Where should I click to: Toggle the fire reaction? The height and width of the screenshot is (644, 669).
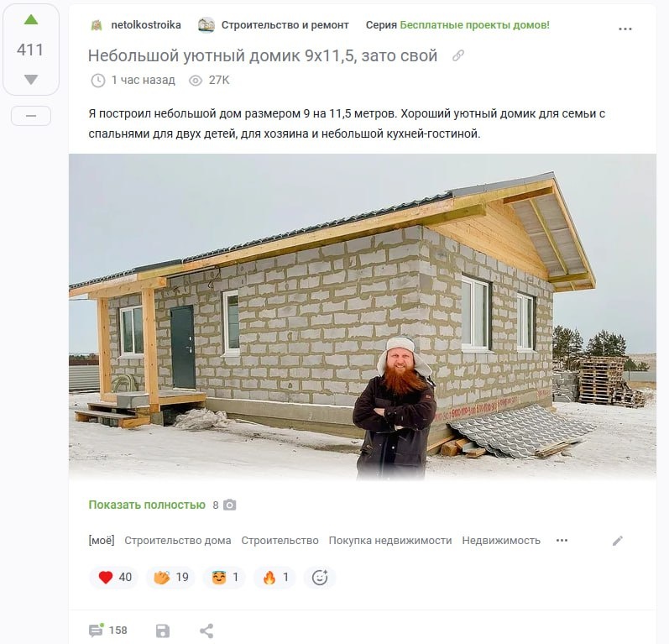coord(274,578)
